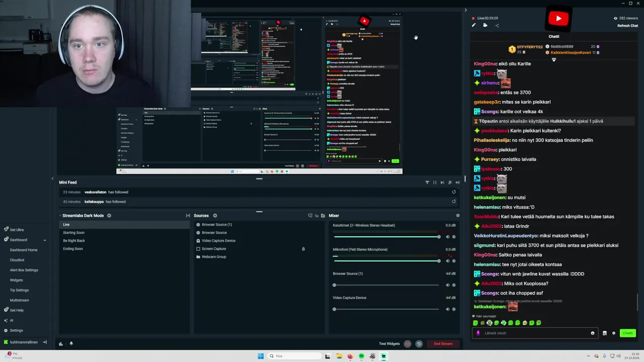
Task: Select the Be Right Back scene
Action: tap(124, 241)
